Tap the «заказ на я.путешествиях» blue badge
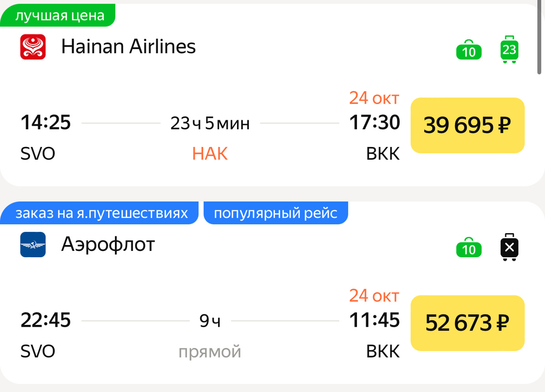This screenshot has width=545, height=392. tap(99, 213)
